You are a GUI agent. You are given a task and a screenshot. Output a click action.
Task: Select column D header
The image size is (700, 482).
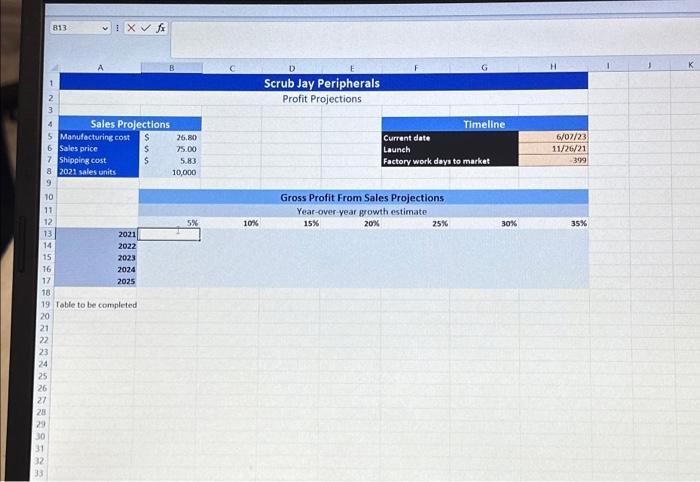coord(292,68)
